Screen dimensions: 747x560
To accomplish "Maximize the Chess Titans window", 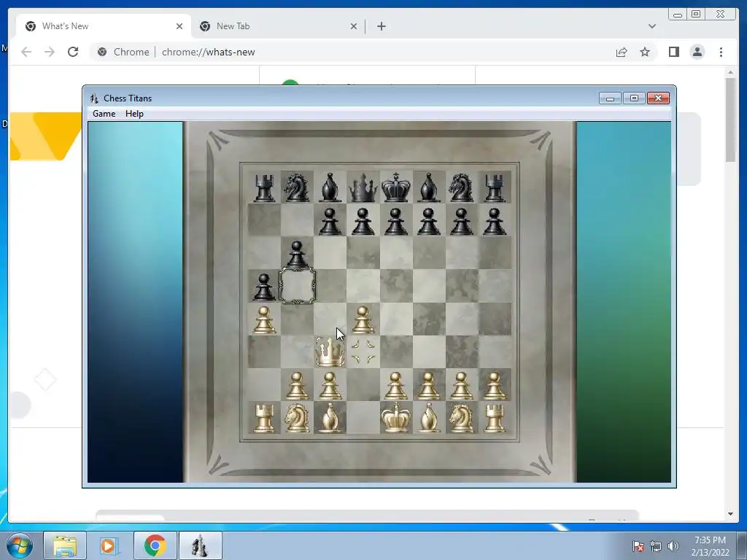I will pos(634,98).
